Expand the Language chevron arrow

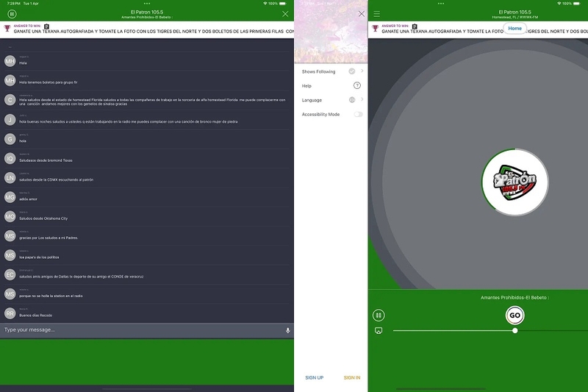click(362, 99)
